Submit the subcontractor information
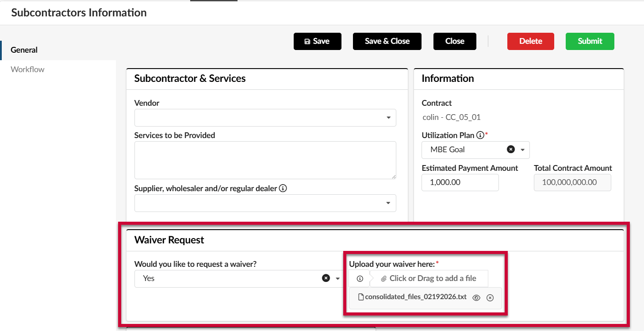This screenshot has height=331, width=644. pos(590,41)
